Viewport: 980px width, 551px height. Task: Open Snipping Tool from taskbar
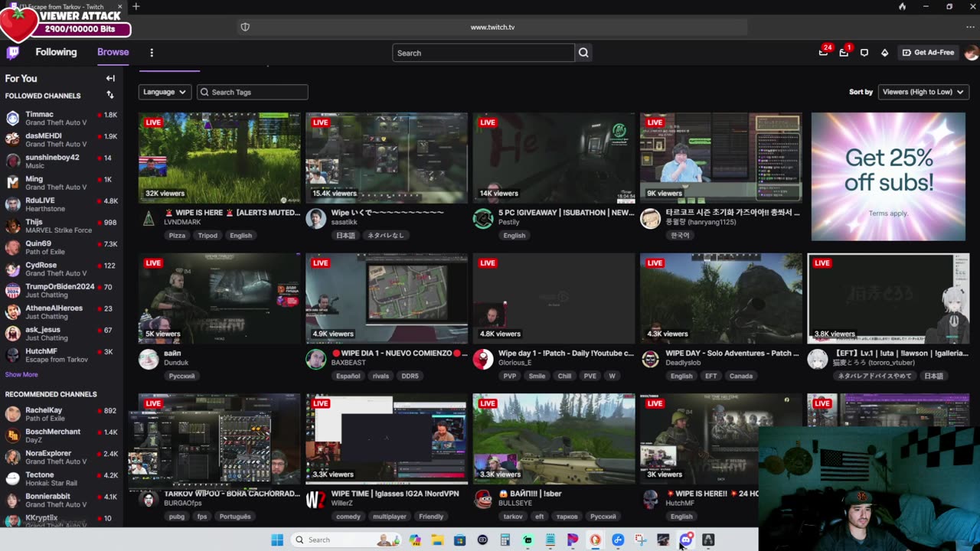click(x=640, y=540)
